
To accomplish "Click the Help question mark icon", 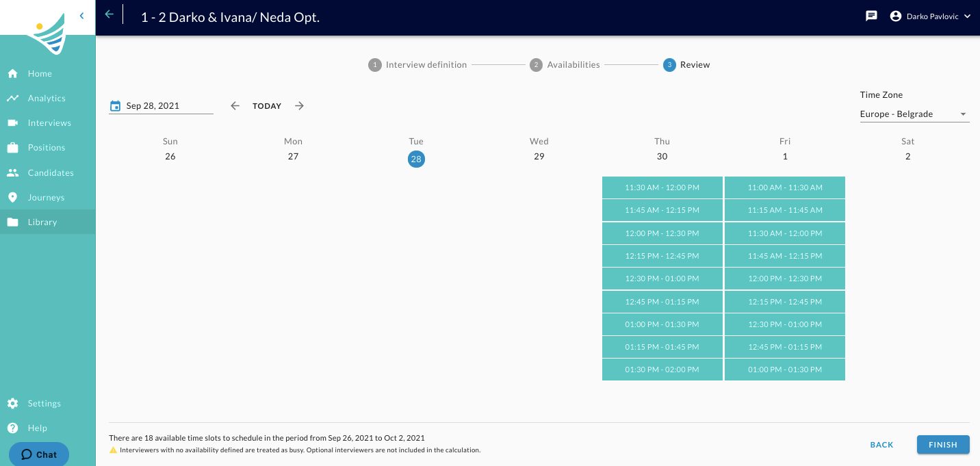I will point(12,428).
